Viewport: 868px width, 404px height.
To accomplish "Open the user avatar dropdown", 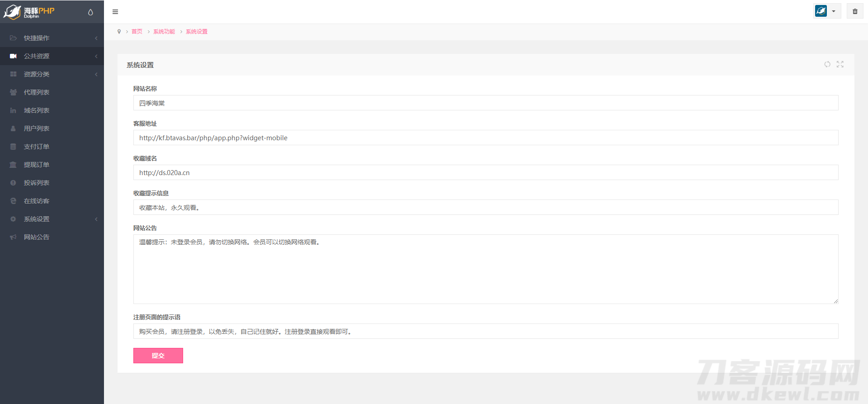I will point(827,11).
